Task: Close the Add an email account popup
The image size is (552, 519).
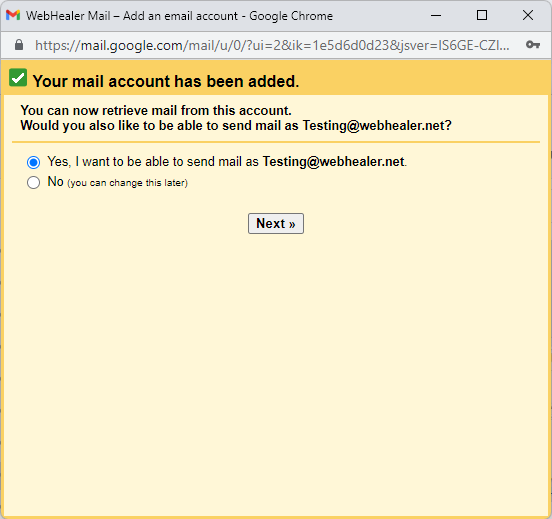Action: point(528,15)
